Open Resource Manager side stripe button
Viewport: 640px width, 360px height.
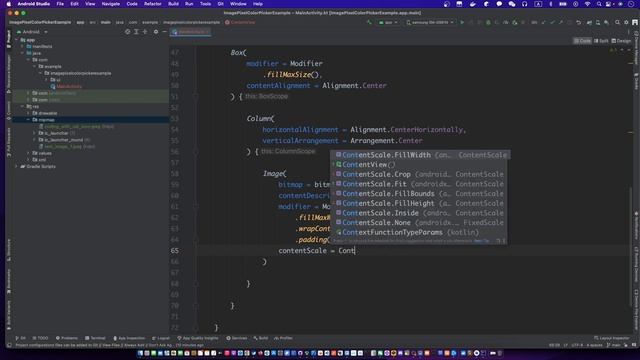click(9, 73)
